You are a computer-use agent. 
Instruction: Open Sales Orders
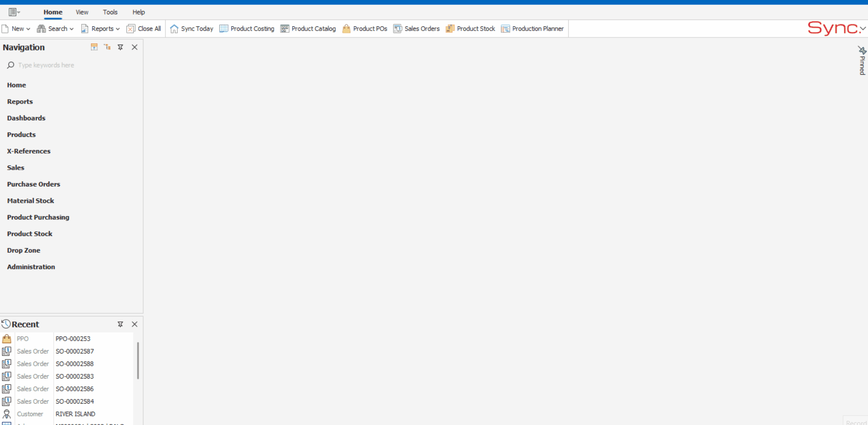point(416,29)
